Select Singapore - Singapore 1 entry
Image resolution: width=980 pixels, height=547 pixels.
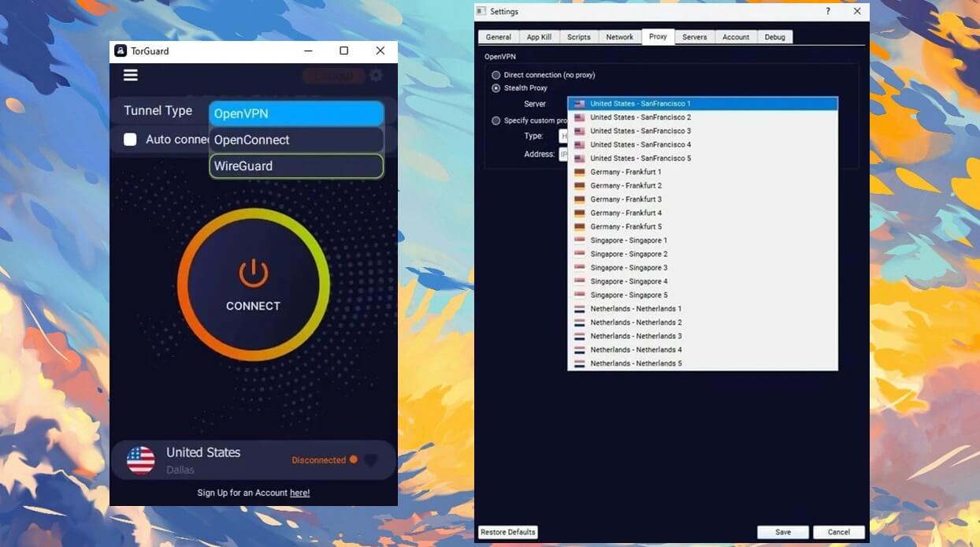click(703, 240)
